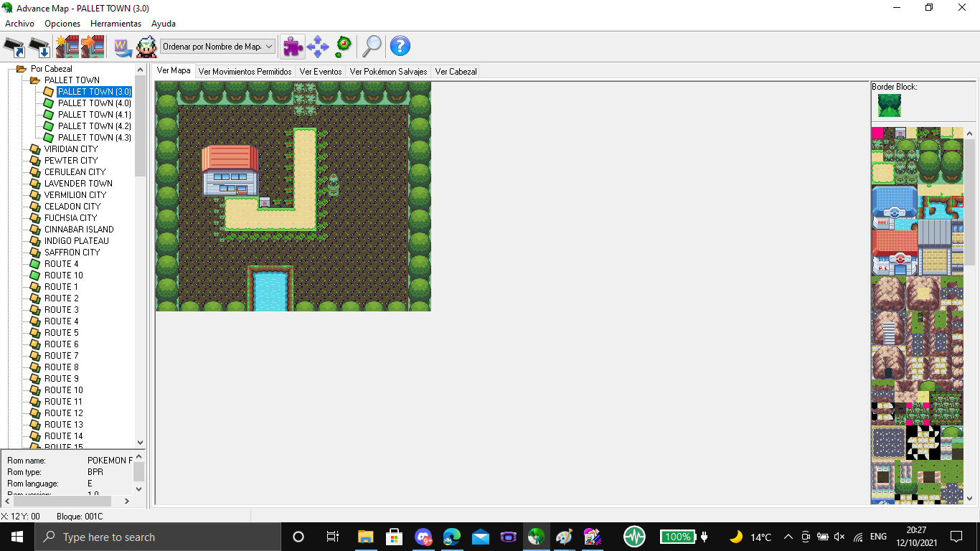This screenshot has height=551, width=980.
Task: Open the Herramientas menu
Action: 116,24
